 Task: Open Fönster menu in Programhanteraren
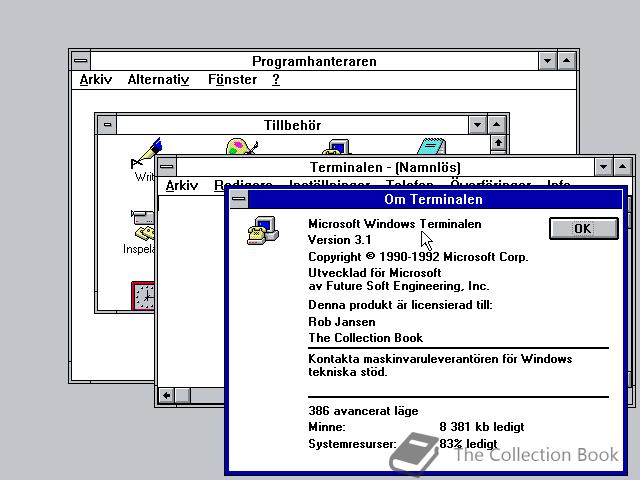coord(233,79)
